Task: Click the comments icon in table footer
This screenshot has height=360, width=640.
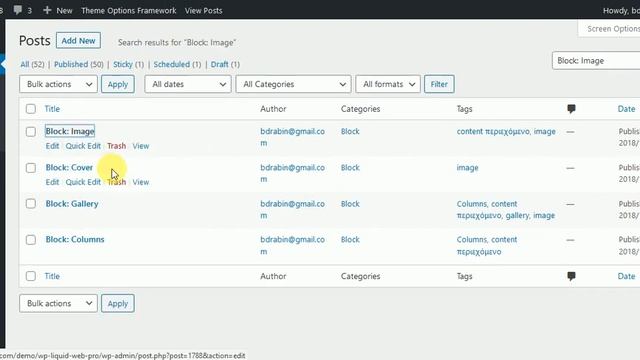Action: coord(571,276)
